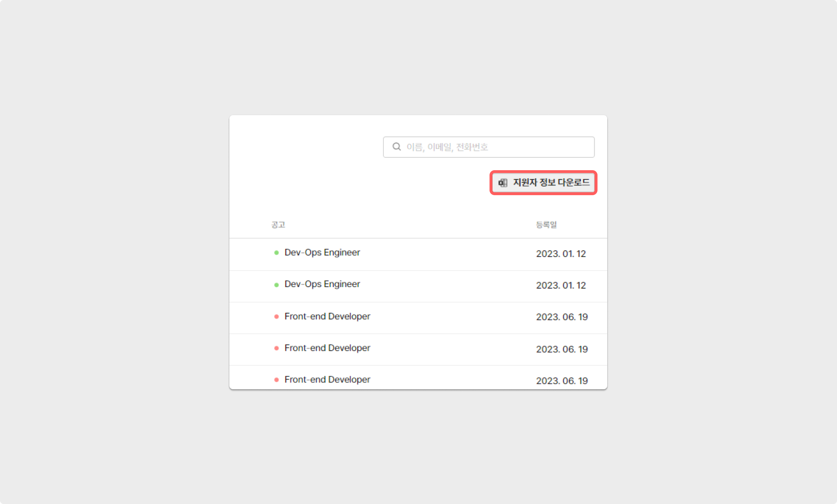
Task: Open the second Dev-Ops Engineer posting
Action: [322, 284]
